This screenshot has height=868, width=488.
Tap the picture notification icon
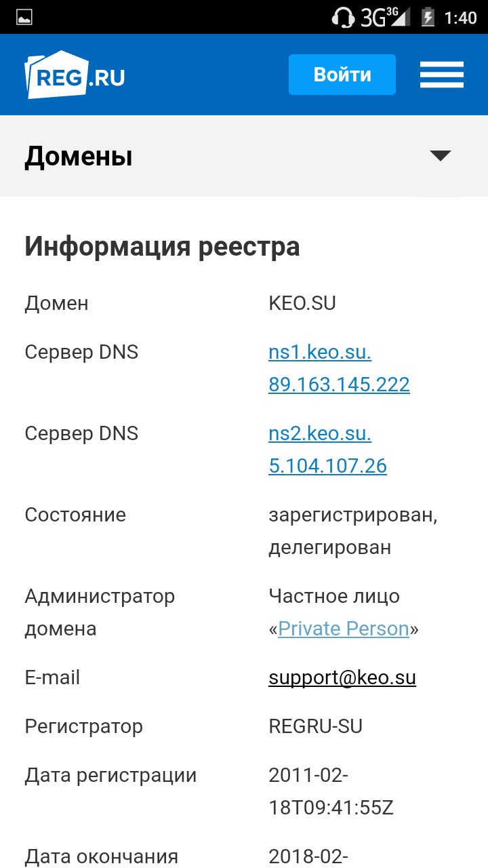click(24, 17)
